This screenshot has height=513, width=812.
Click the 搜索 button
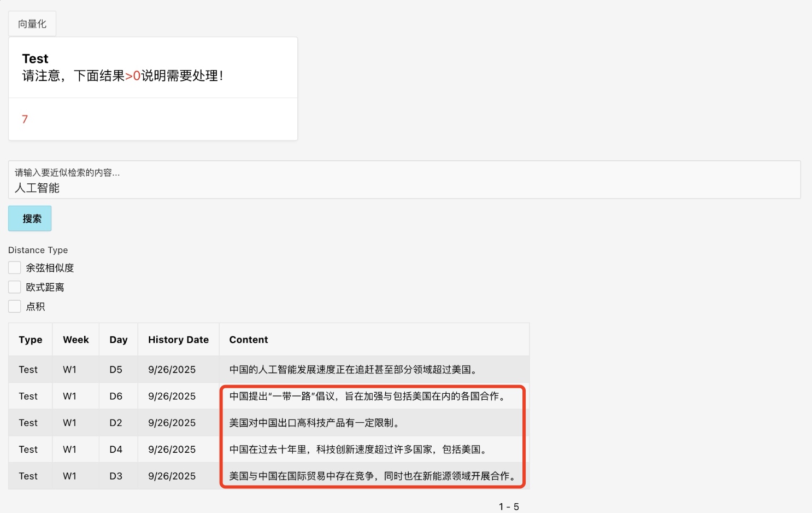(30, 219)
